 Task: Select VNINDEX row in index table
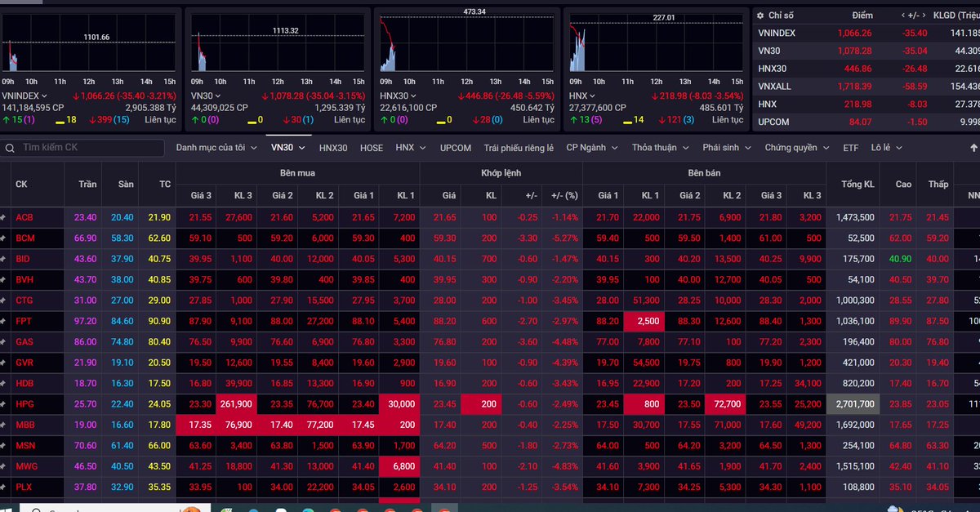(x=866, y=33)
